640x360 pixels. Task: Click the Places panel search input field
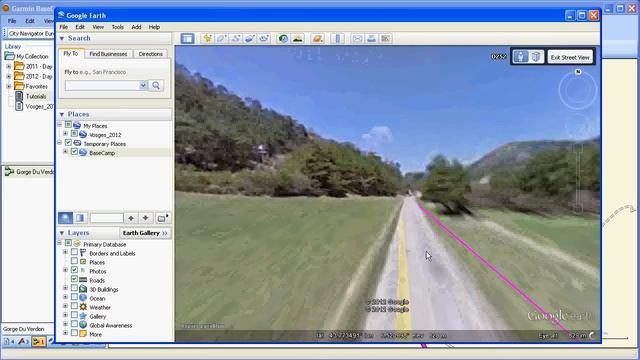tap(107, 218)
